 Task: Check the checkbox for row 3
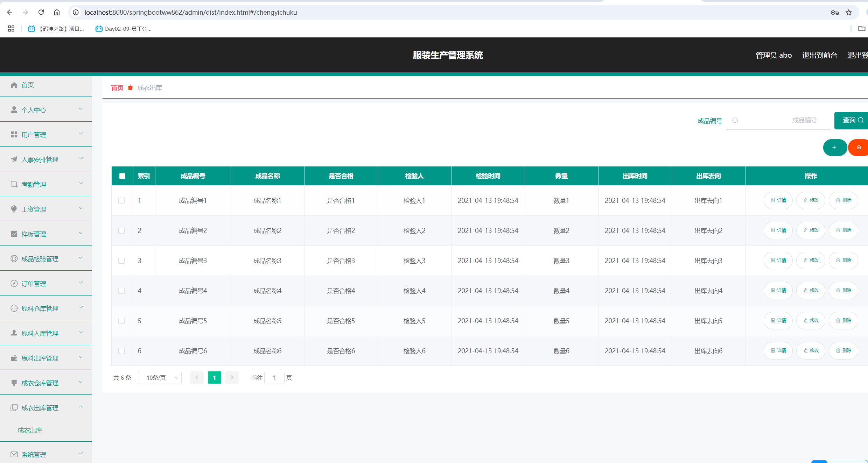point(121,261)
